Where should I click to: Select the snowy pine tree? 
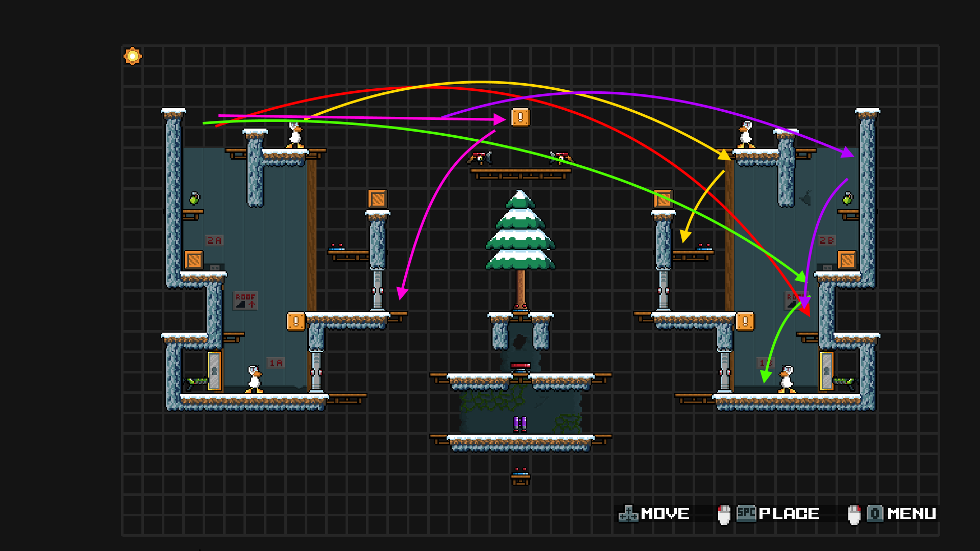click(520, 232)
